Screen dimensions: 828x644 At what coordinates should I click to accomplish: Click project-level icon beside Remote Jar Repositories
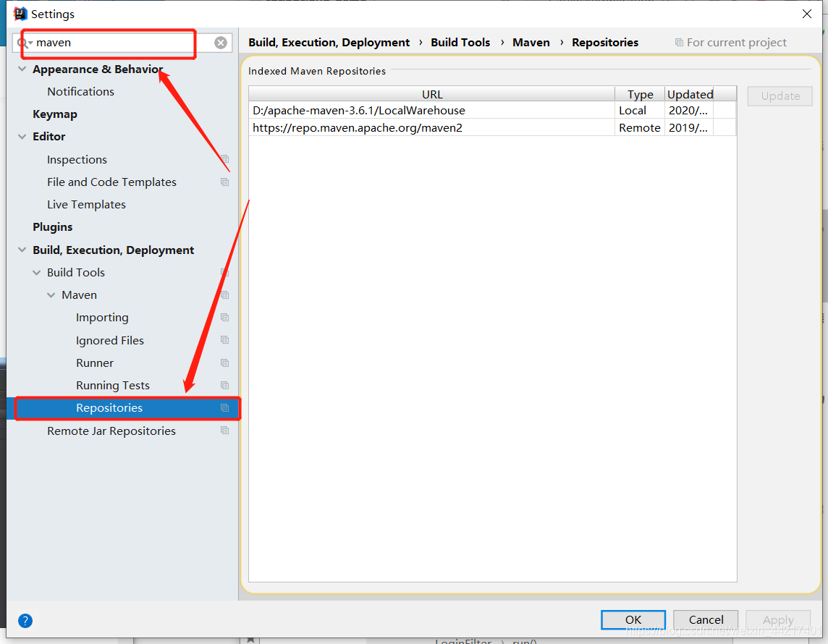(225, 431)
